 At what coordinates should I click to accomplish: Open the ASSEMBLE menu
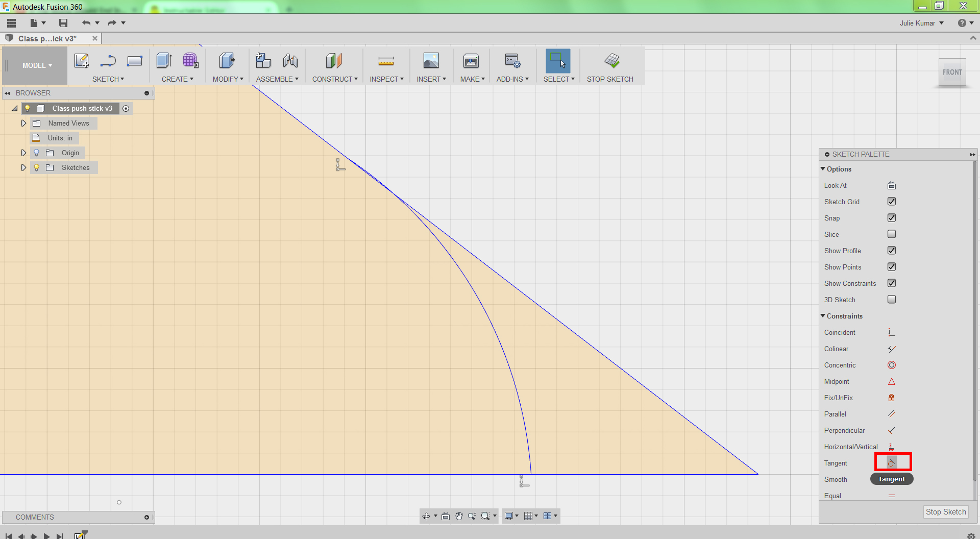277,79
